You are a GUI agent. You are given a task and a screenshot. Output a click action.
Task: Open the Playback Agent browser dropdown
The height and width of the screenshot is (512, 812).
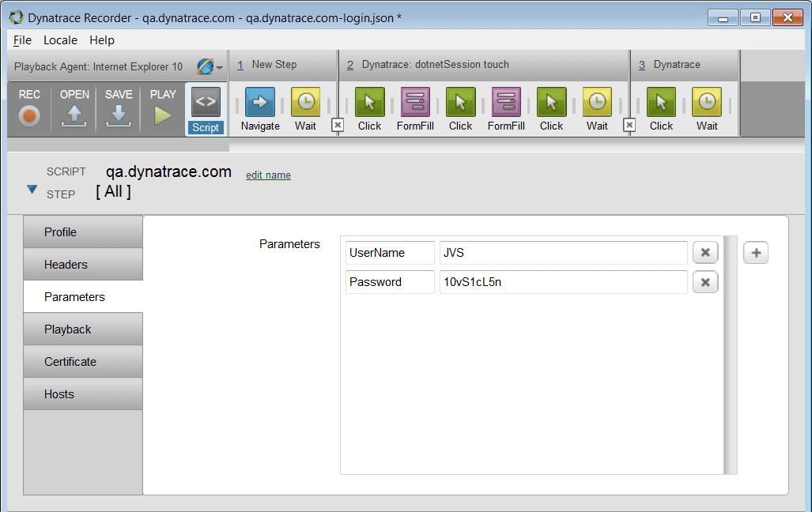point(210,67)
